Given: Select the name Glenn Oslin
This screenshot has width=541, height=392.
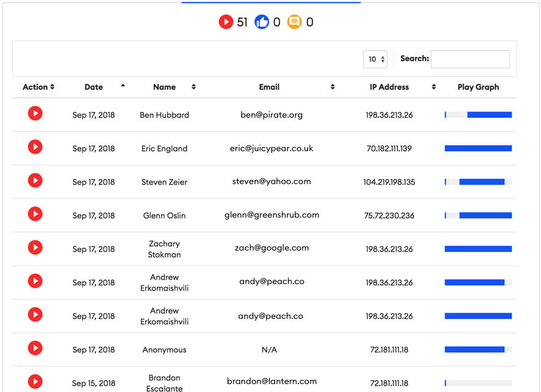Looking at the screenshot, I should (x=164, y=215).
